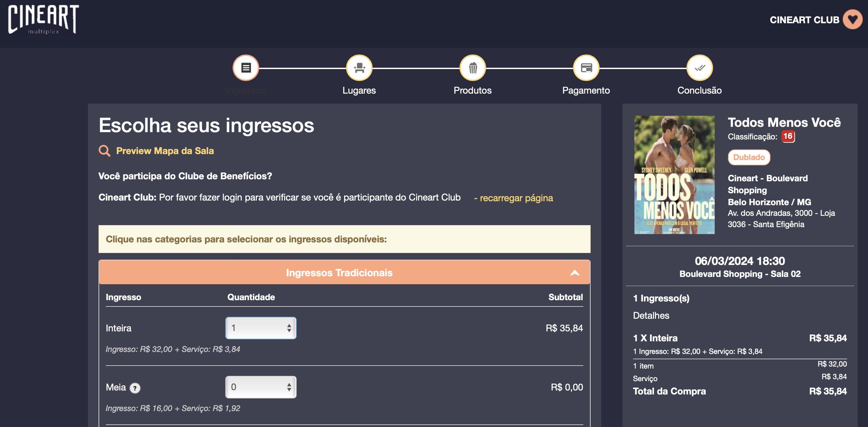The width and height of the screenshot is (868, 427).
Task: Click Clube de Benefícios question text
Action: (x=185, y=176)
